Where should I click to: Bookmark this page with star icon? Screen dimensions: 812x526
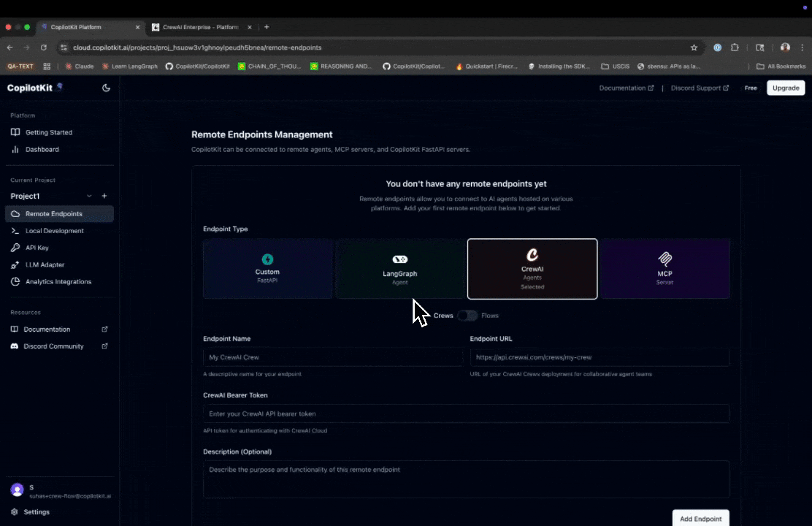694,47
